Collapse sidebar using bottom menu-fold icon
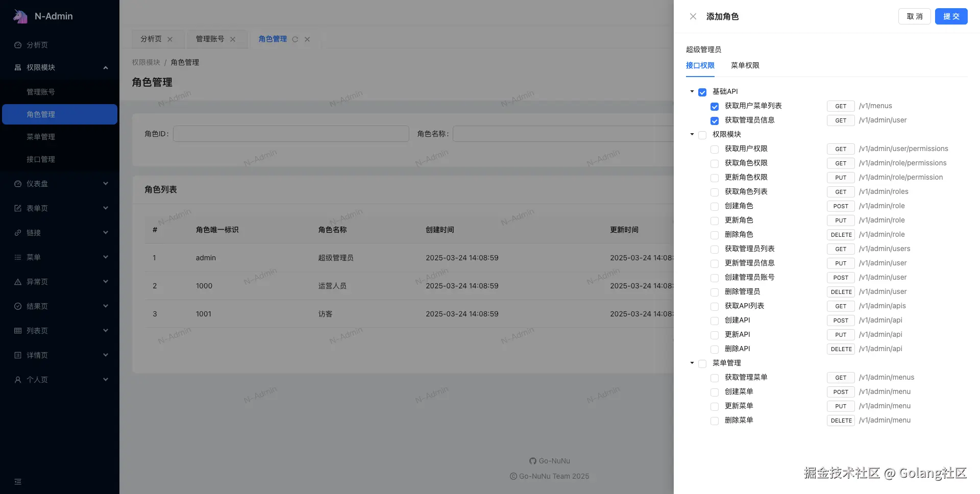 (x=18, y=482)
